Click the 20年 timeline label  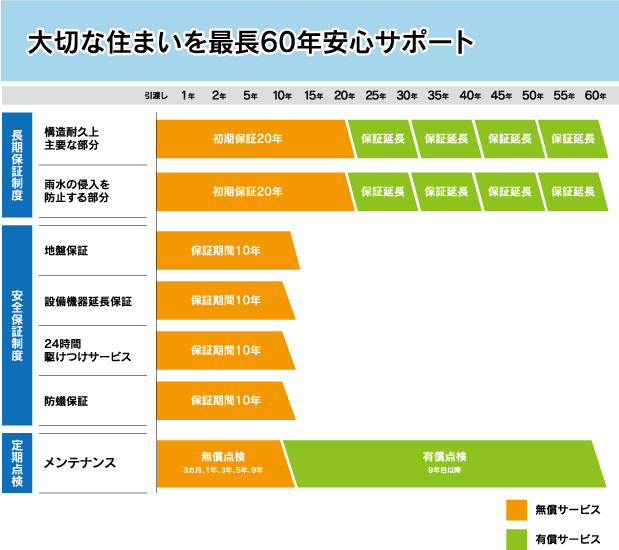(345, 96)
